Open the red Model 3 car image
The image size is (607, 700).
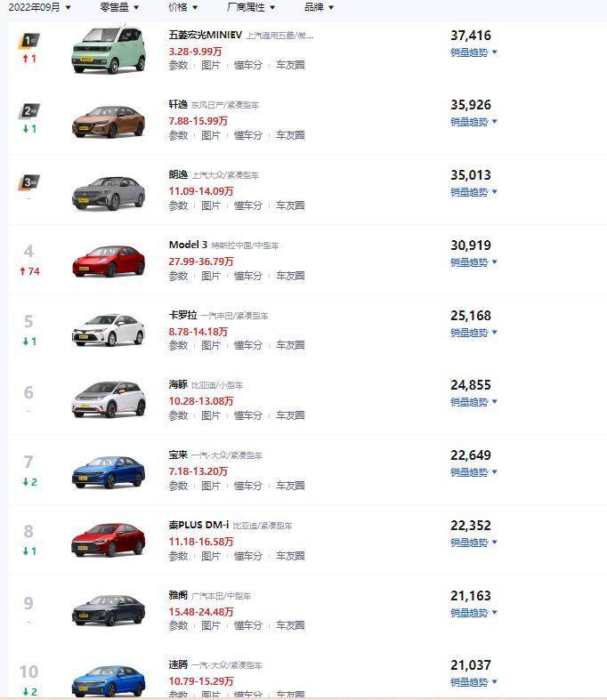click(x=109, y=261)
